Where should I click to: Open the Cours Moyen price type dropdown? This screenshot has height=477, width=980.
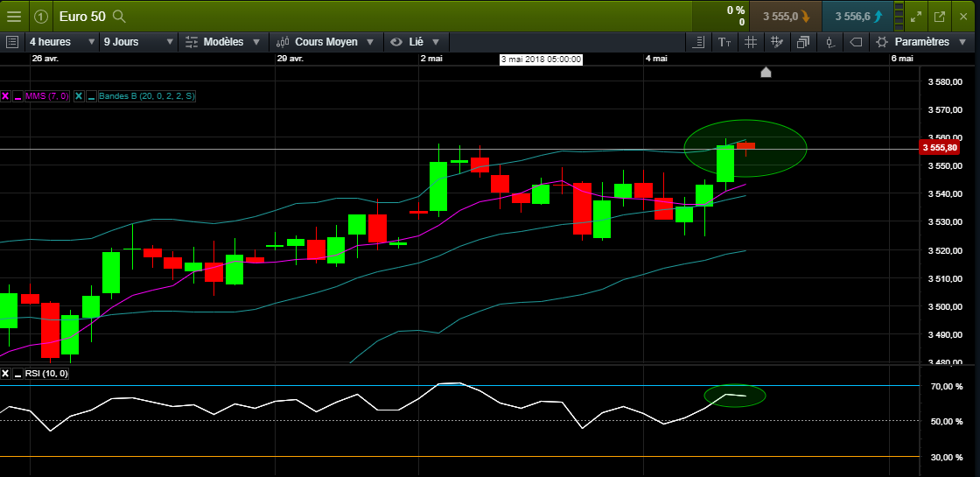(x=326, y=42)
